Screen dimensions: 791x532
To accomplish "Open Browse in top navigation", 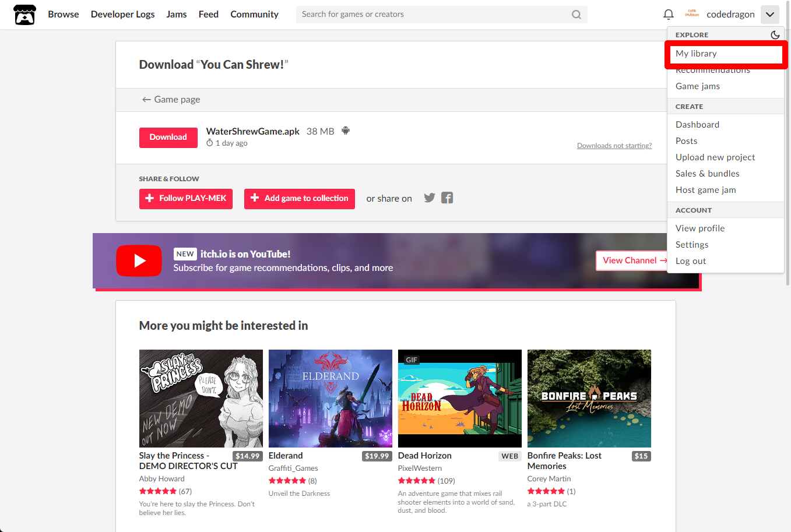I will pyautogui.click(x=64, y=14).
